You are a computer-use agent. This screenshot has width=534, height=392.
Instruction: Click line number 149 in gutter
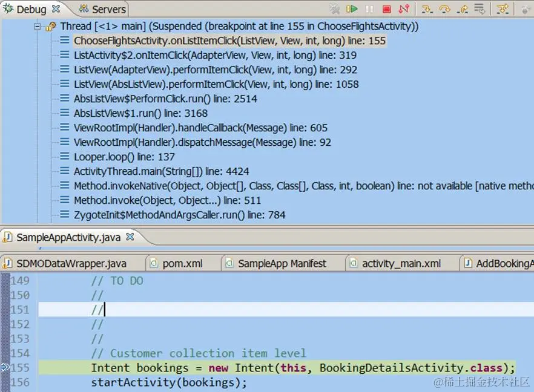click(20, 281)
